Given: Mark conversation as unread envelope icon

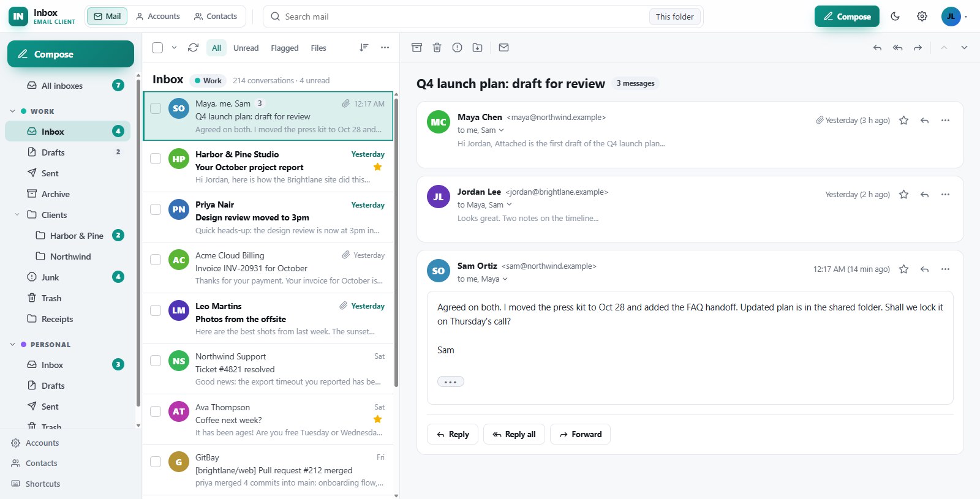Looking at the screenshot, I should click(503, 48).
